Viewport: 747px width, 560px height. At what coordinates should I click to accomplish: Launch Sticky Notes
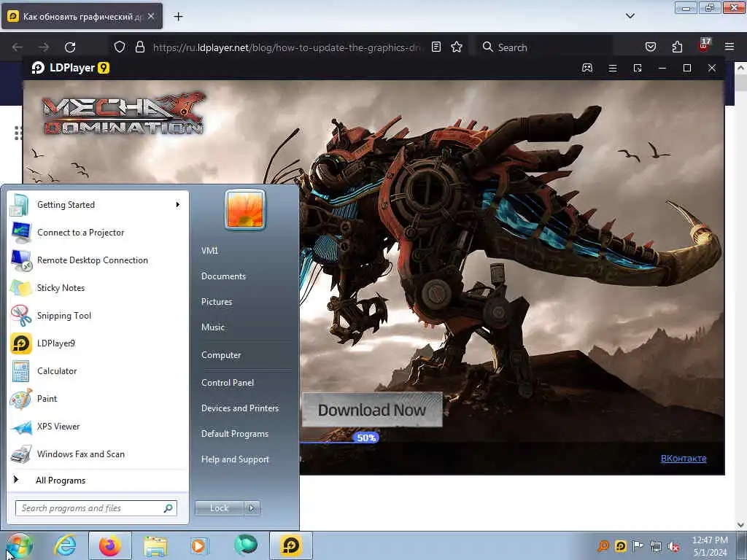[x=98, y=288]
